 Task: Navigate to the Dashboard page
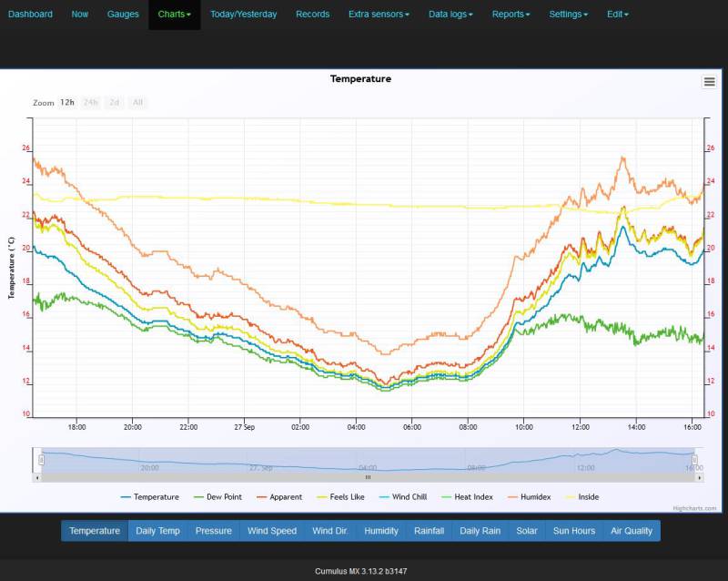point(30,14)
